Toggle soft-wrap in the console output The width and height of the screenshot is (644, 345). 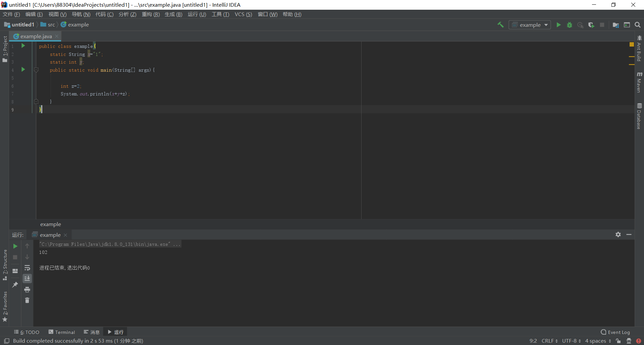[x=27, y=268]
